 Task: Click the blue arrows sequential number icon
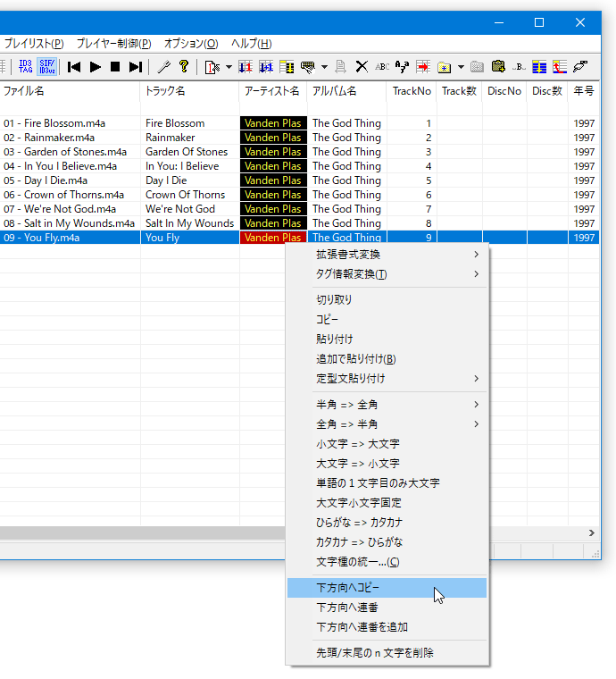click(266, 67)
